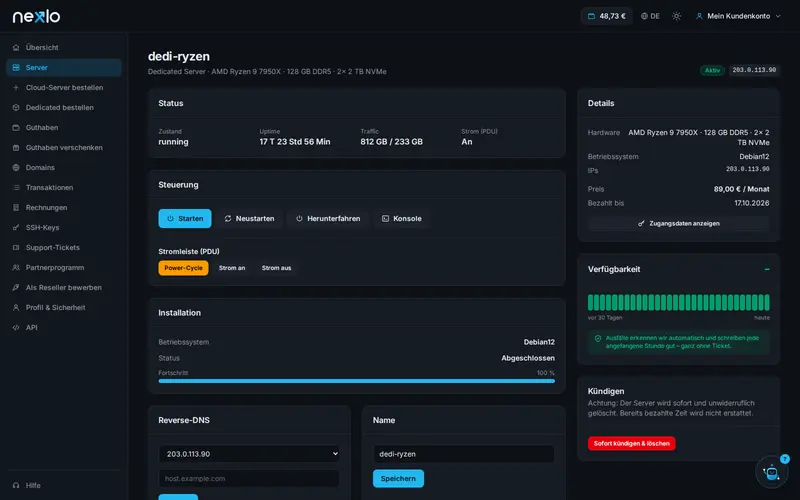Screen dimensions: 800x500
Task: Click the power icon in Herunterfahren button
Action: 299,218
